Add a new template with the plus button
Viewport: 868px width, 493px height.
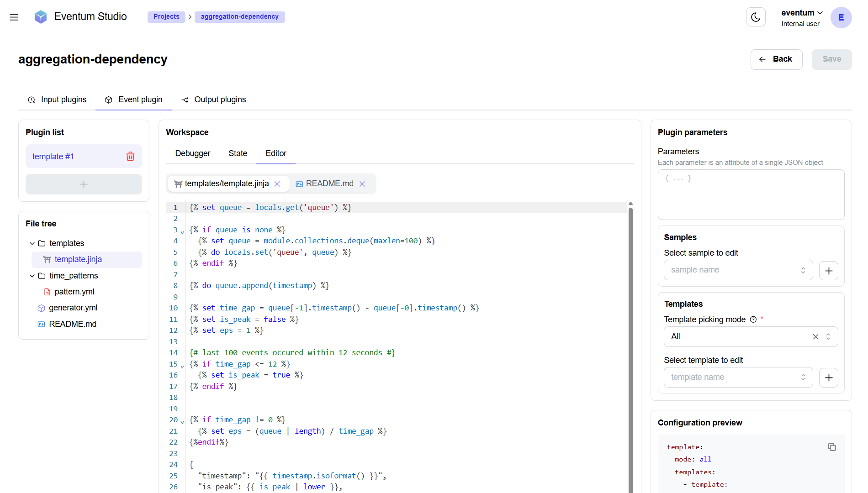coord(828,378)
